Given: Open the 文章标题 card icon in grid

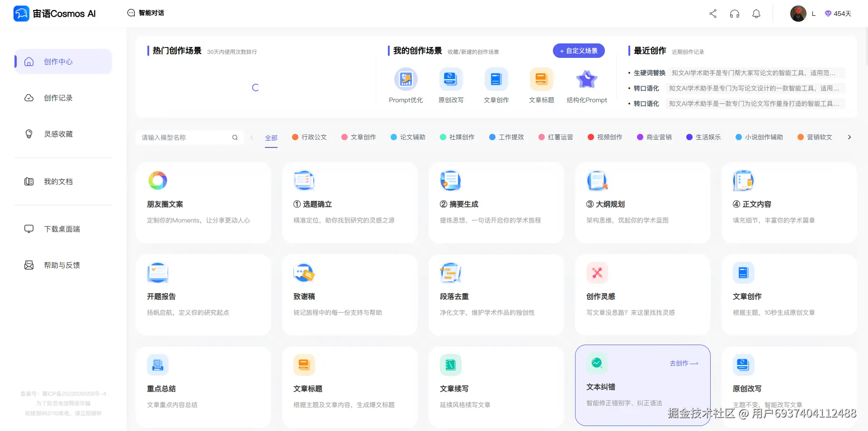Looking at the screenshot, I should (304, 365).
